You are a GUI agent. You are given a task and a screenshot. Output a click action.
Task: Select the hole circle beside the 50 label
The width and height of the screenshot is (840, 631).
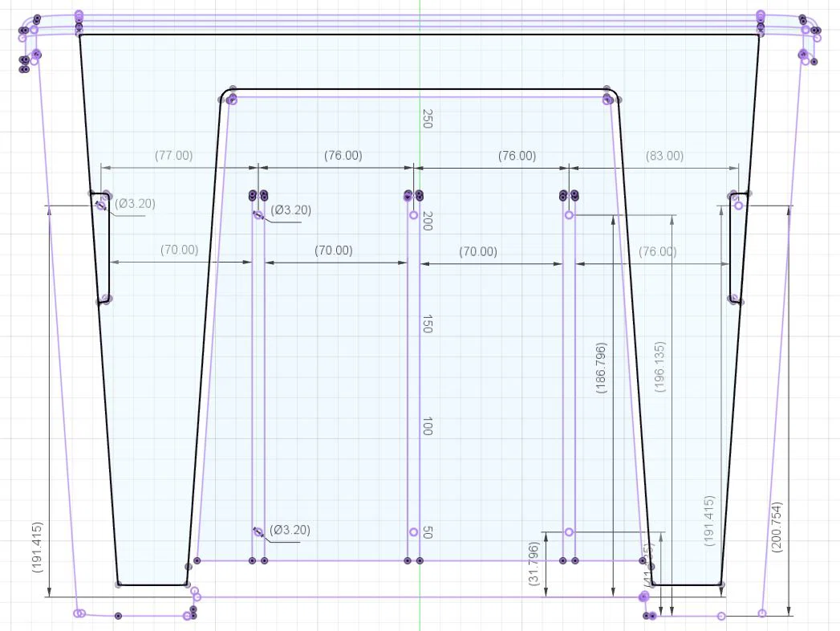[x=413, y=531]
